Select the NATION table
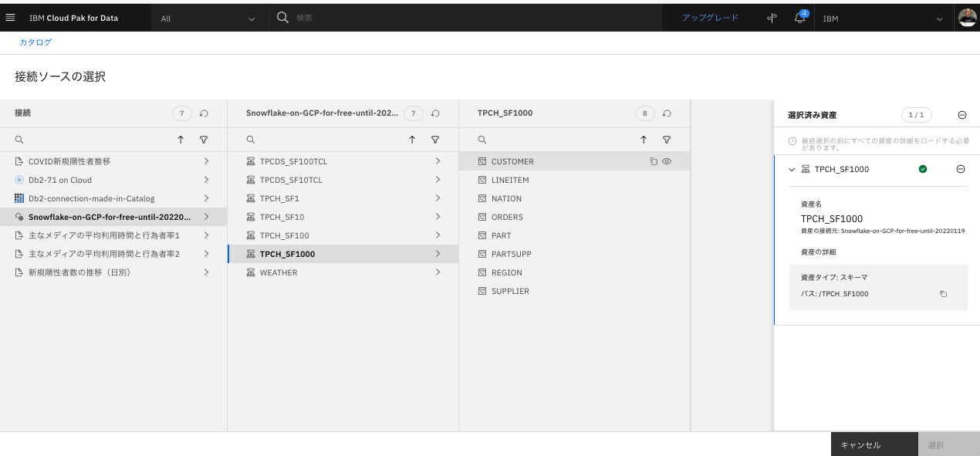980x456 pixels. 575,198
